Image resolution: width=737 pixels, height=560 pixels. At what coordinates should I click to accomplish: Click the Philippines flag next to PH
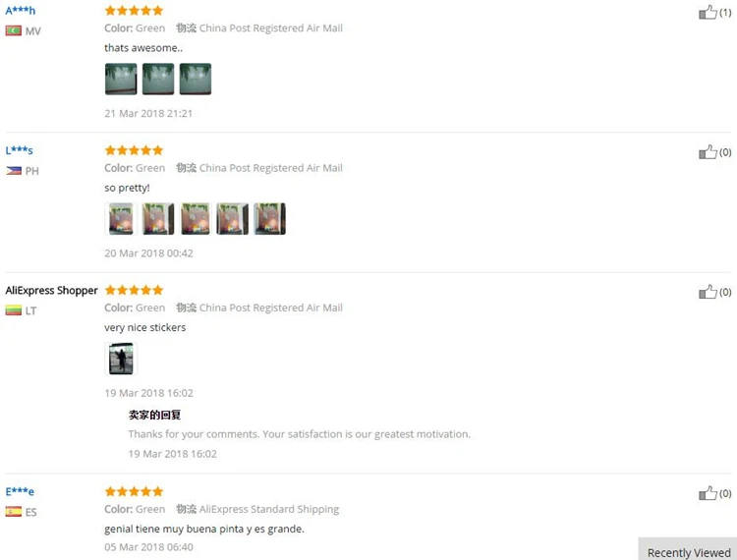pos(14,171)
